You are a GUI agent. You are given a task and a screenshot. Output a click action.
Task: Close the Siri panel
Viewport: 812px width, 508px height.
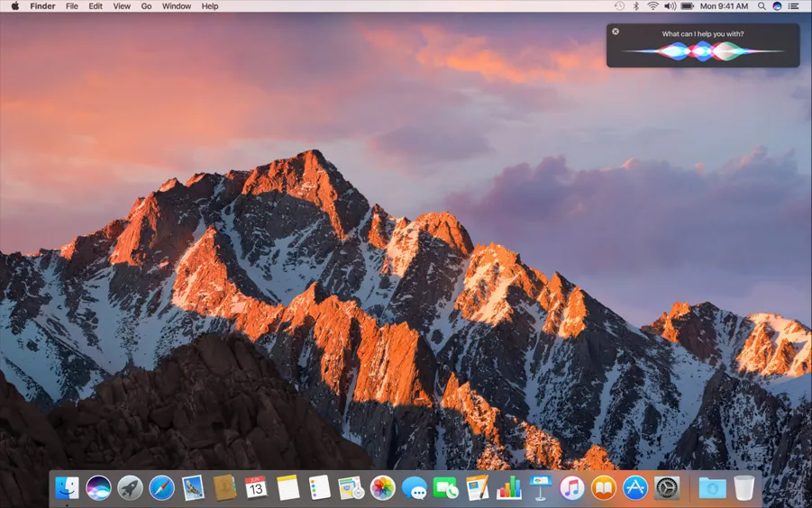pyautogui.click(x=616, y=32)
